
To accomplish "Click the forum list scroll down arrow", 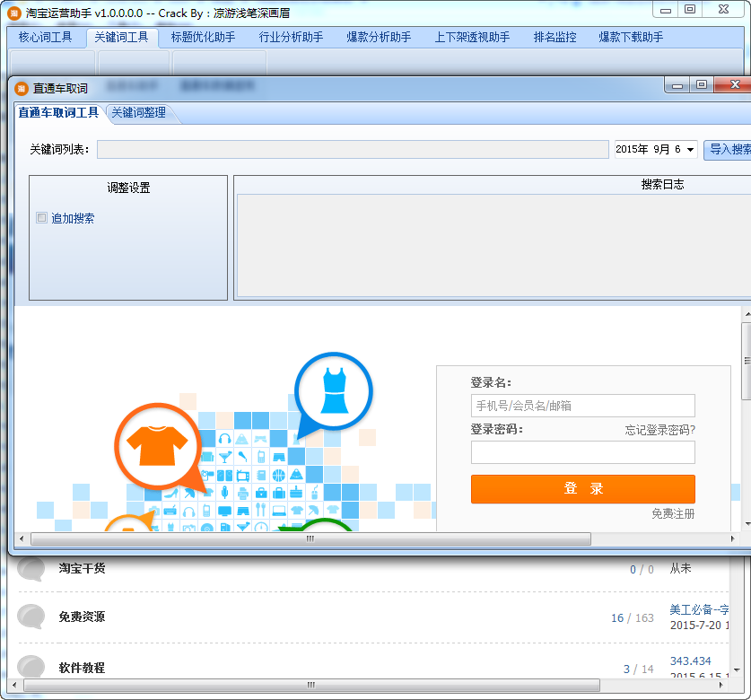I will (737, 670).
